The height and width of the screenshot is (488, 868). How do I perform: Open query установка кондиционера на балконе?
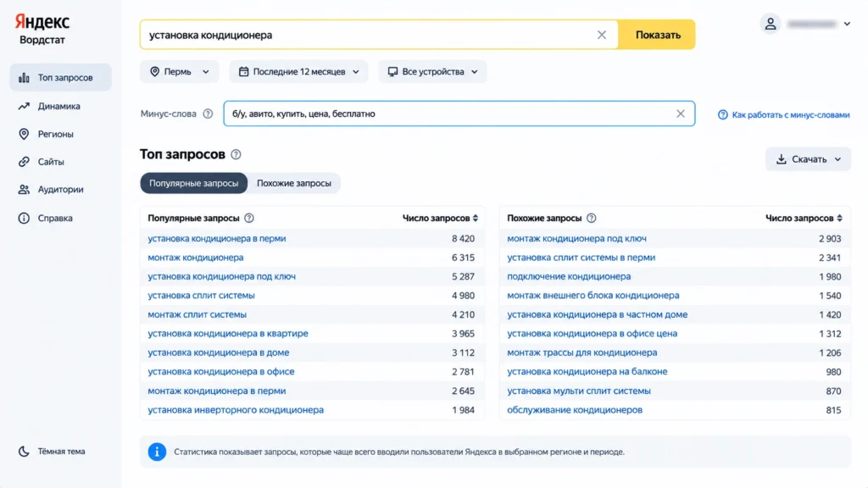[587, 372]
